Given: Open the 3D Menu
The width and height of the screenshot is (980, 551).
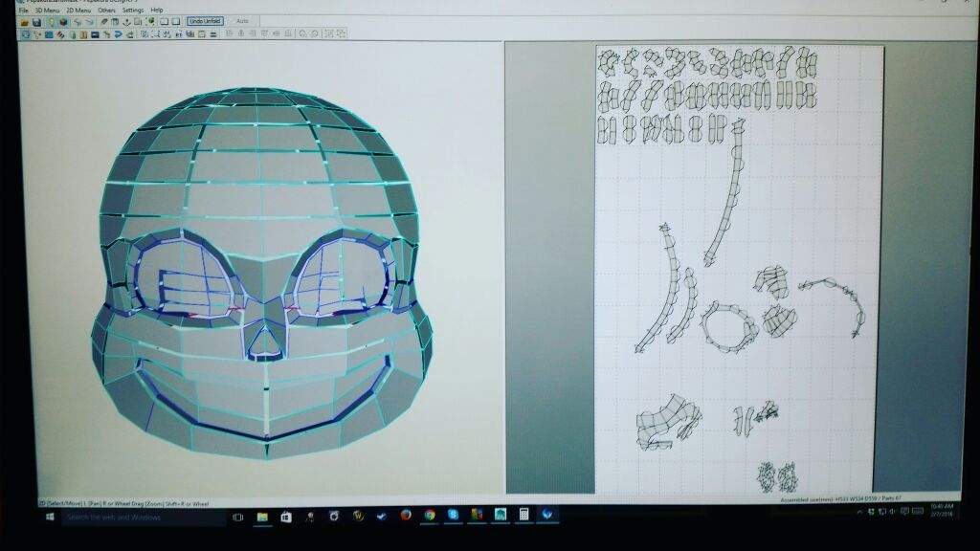Looking at the screenshot, I should coord(48,10).
